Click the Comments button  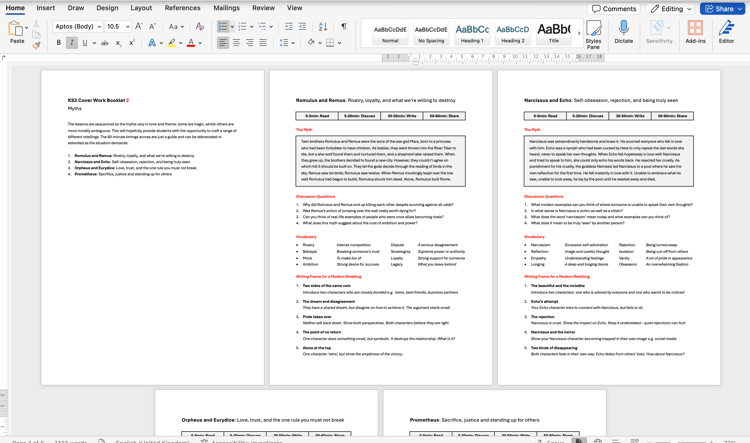614,8
